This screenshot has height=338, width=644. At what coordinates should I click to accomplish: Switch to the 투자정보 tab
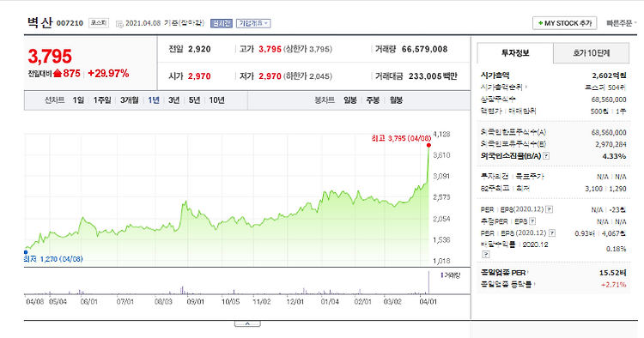point(515,53)
